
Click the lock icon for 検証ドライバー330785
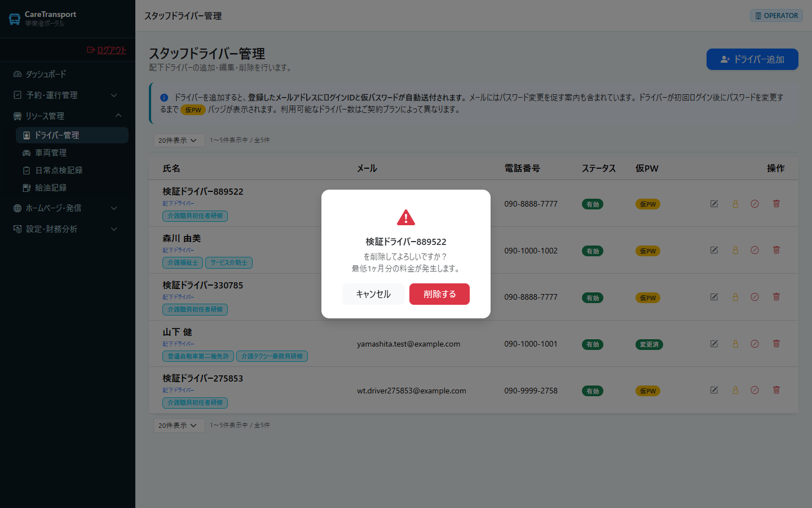pyautogui.click(x=735, y=297)
